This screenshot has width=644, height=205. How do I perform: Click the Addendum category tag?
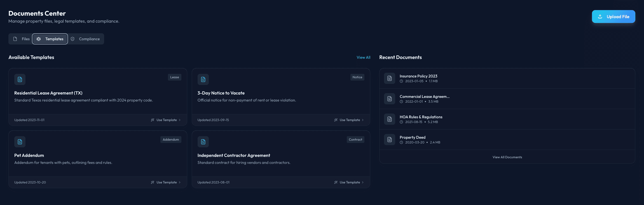click(171, 140)
